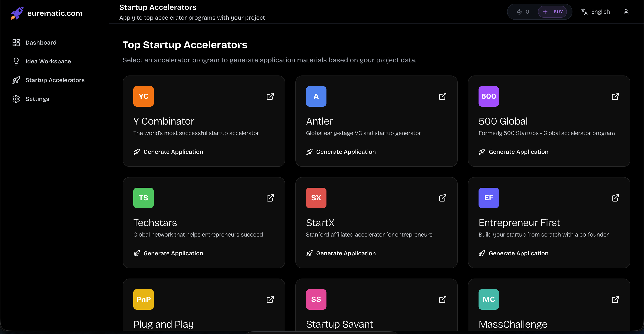Open Entrepreneur First external link icon

(x=615, y=198)
